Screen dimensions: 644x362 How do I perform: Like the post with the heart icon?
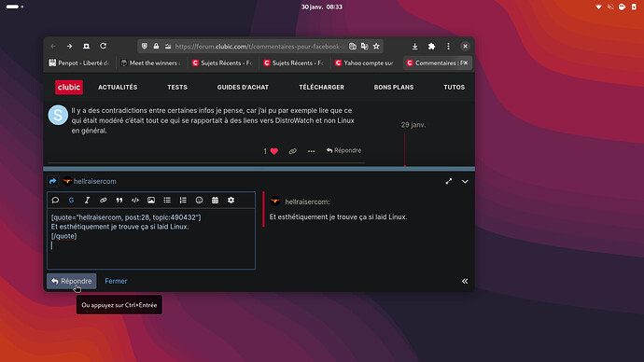tap(274, 151)
